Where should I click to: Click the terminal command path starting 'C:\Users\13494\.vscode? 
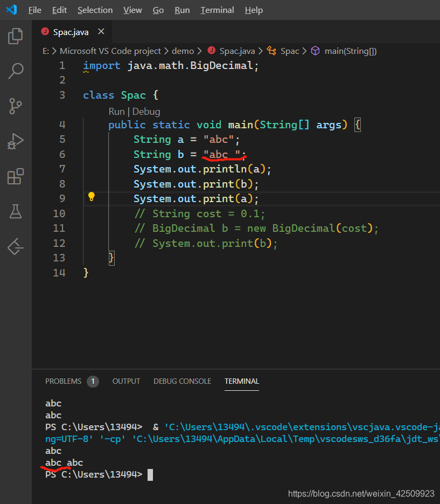302,427
